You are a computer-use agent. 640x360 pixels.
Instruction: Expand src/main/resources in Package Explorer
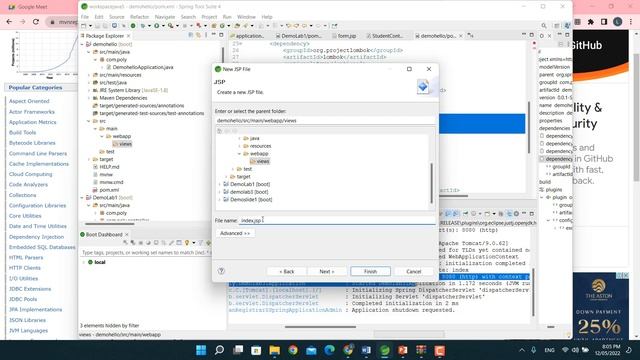[89, 75]
